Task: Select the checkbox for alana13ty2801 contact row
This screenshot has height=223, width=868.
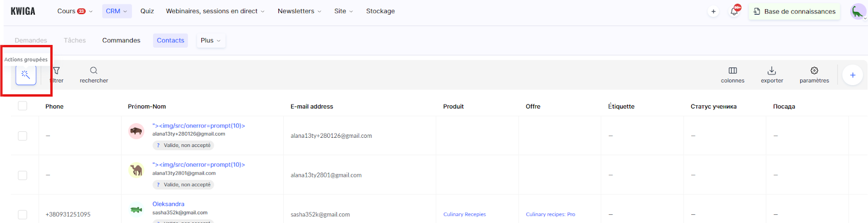Action: point(22,175)
